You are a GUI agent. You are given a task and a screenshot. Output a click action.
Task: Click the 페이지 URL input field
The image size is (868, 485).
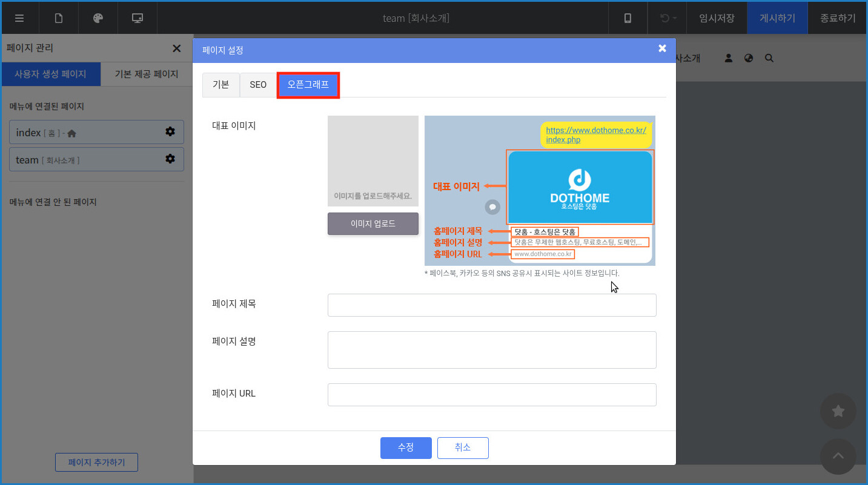(492, 395)
